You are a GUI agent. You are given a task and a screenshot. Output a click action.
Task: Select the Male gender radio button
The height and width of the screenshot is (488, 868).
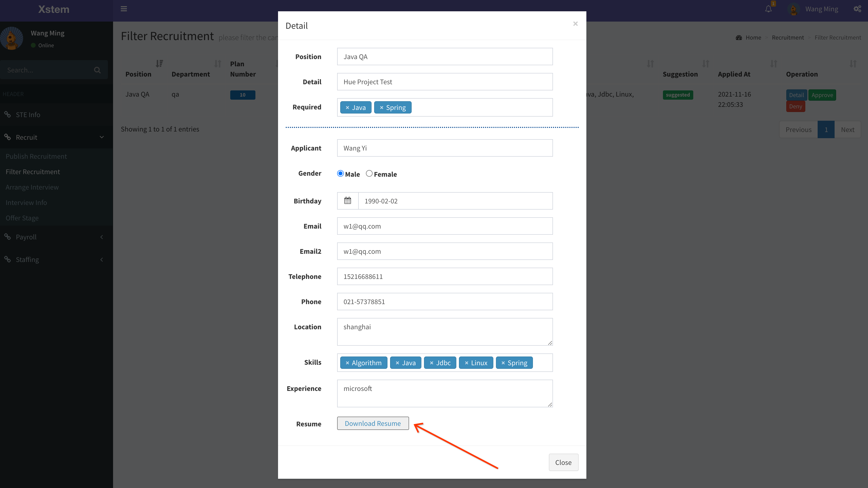[x=340, y=173]
